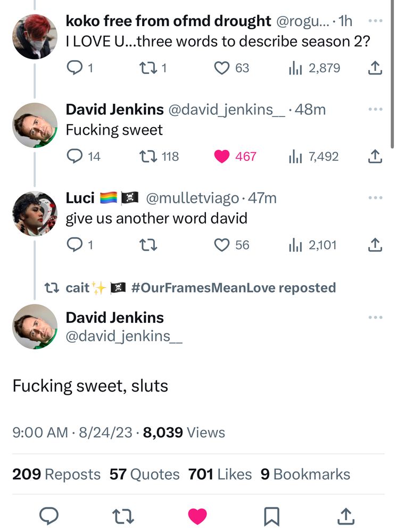Open more options menu on Luci's tweet
397x532 pixels.
point(375,197)
